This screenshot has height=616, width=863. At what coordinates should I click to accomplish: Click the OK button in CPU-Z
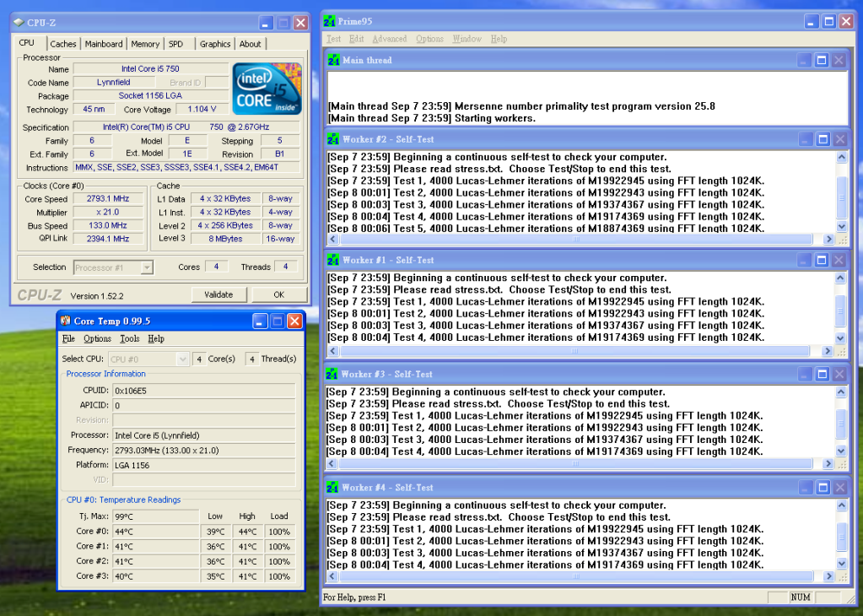279,294
